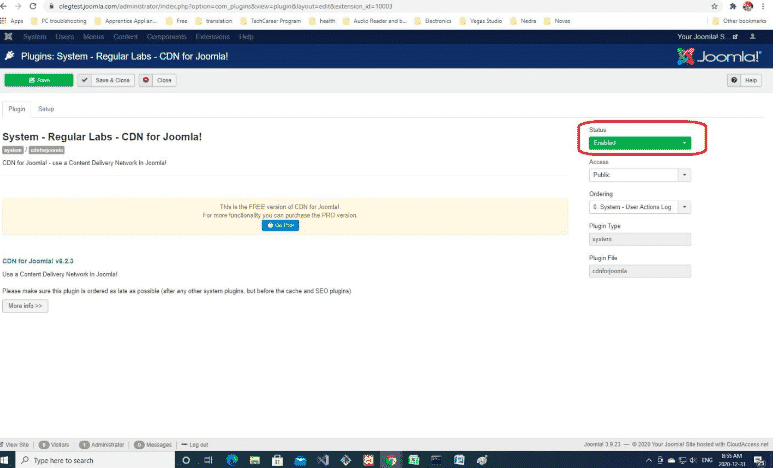Click the Save & Close button

[106, 80]
